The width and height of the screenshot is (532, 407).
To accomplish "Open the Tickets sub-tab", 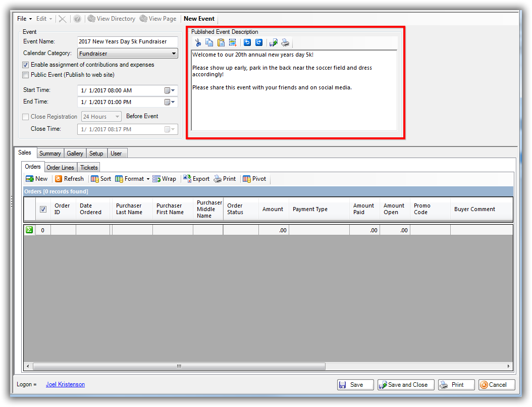I will tap(89, 168).
